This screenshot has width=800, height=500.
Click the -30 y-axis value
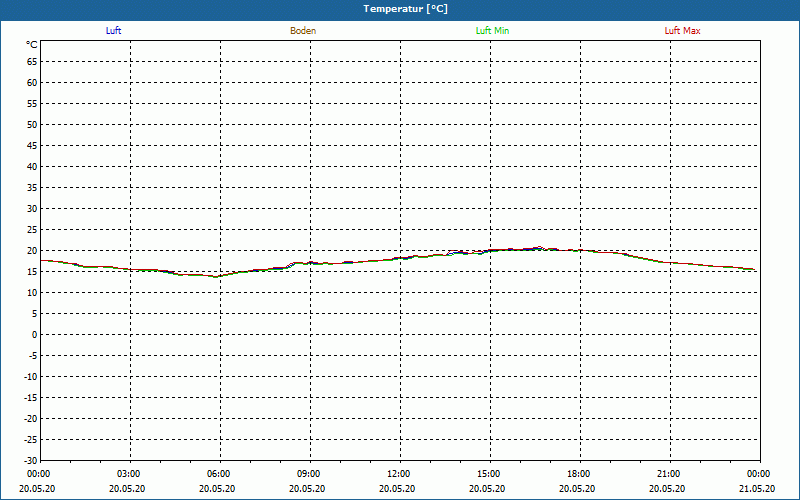[31, 461]
